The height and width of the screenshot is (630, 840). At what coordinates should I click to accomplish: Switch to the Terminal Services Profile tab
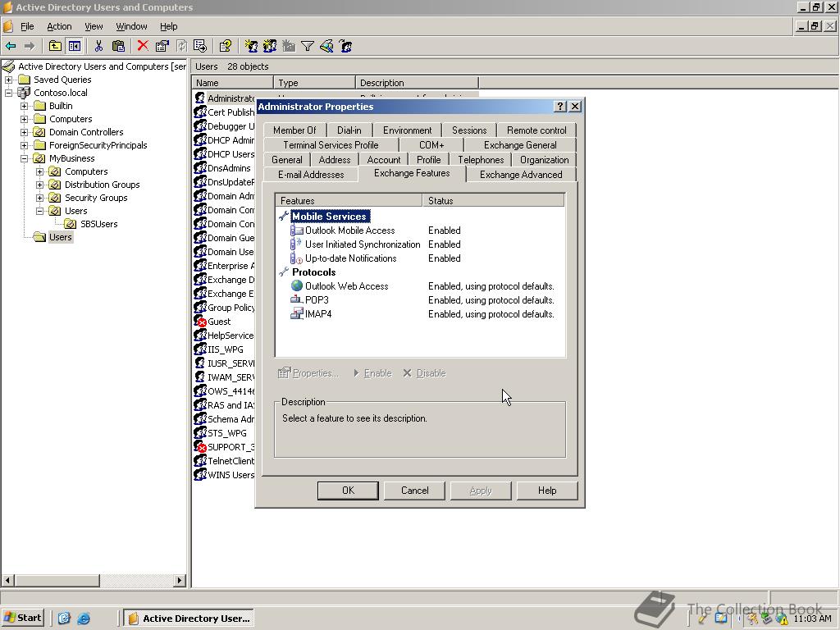pyautogui.click(x=331, y=145)
